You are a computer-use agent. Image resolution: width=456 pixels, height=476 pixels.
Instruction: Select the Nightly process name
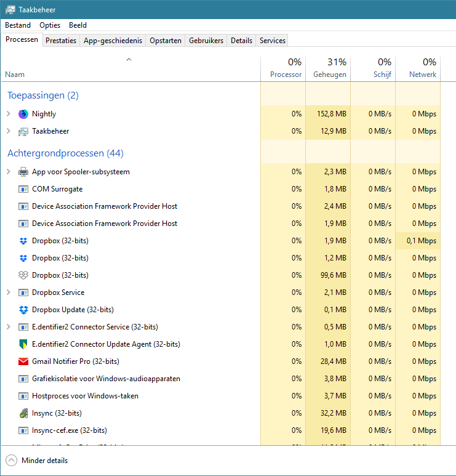coord(44,114)
